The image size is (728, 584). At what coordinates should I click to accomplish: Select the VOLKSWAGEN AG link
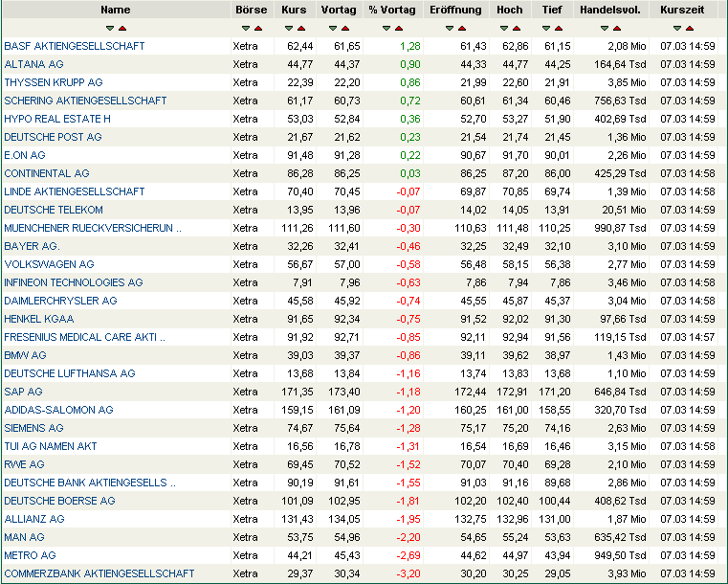(x=49, y=264)
